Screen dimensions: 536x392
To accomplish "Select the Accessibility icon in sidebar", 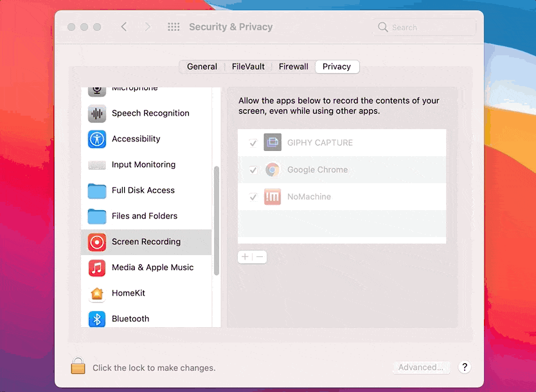I will [x=97, y=139].
